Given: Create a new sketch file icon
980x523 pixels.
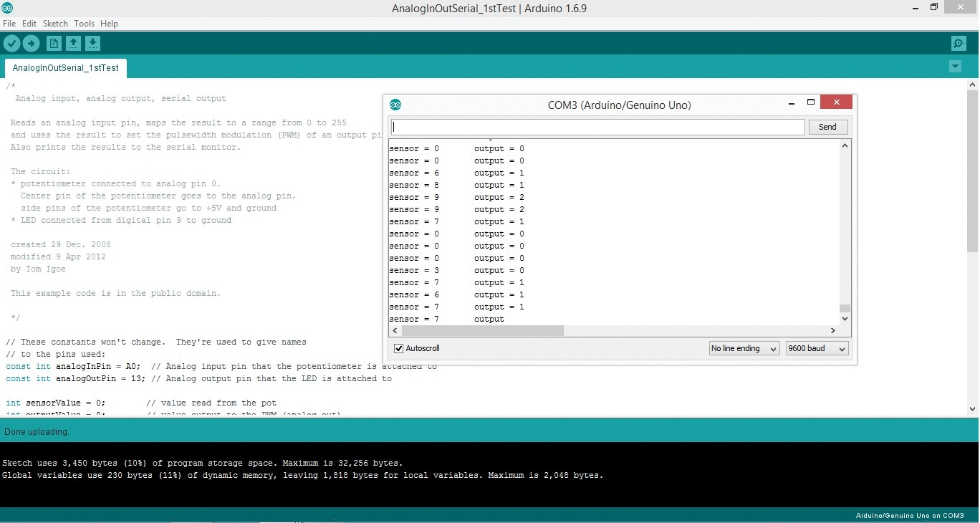Looking at the screenshot, I should click(x=54, y=44).
